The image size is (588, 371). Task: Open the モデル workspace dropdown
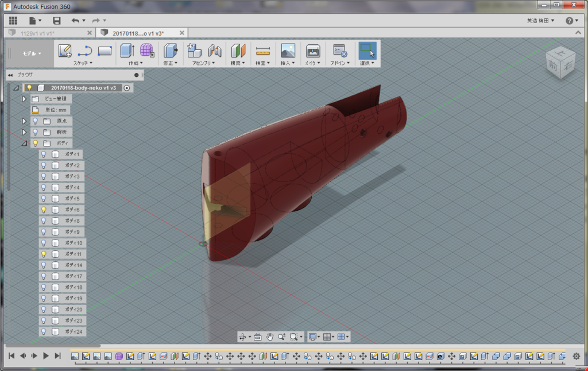[x=32, y=53]
